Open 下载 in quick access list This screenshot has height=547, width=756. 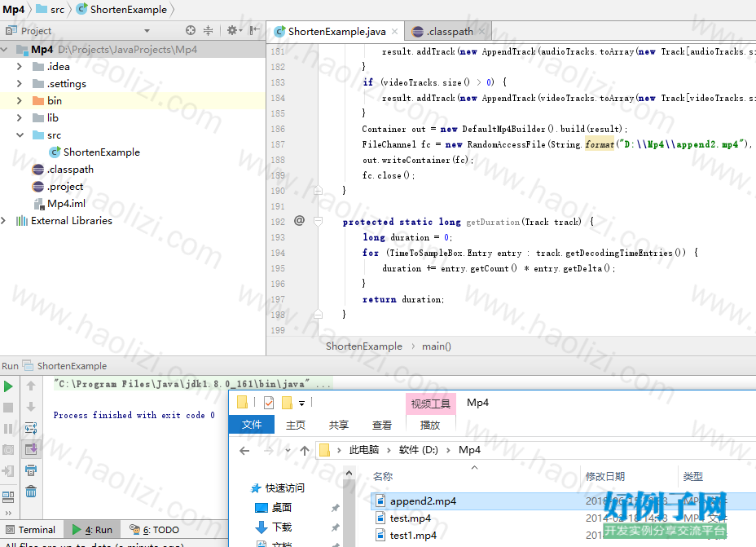point(282,527)
